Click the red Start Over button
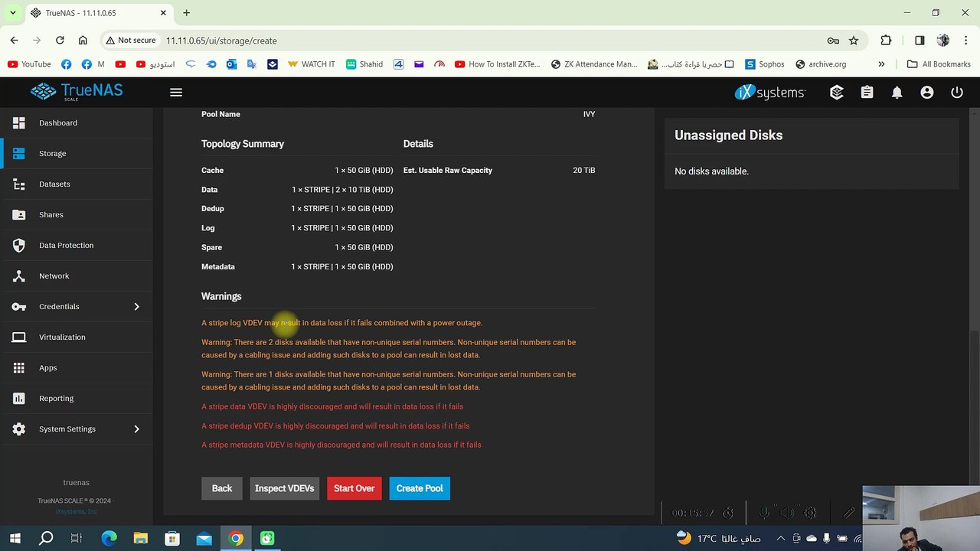The width and height of the screenshot is (980, 551). (x=354, y=488)
